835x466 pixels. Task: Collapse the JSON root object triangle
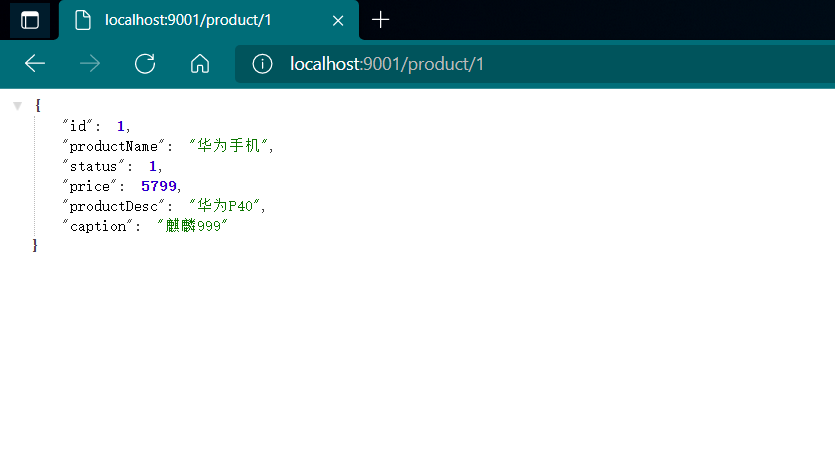point(18,106)
